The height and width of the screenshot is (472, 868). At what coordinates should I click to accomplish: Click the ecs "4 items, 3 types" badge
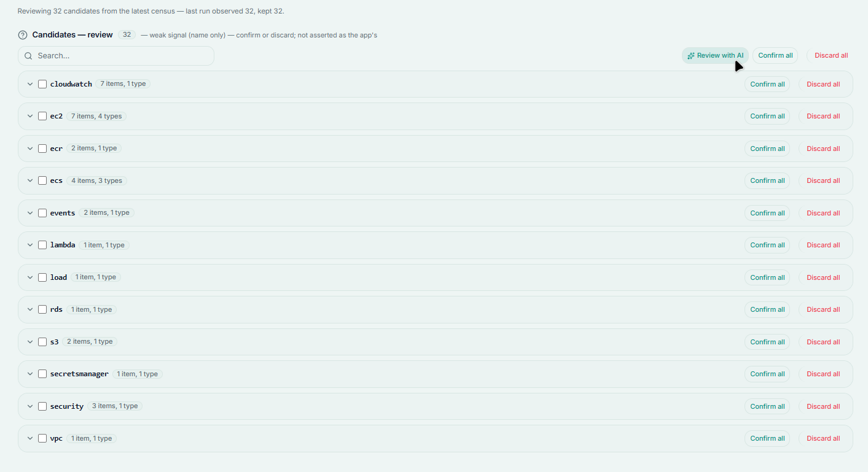tap(96, 180)
